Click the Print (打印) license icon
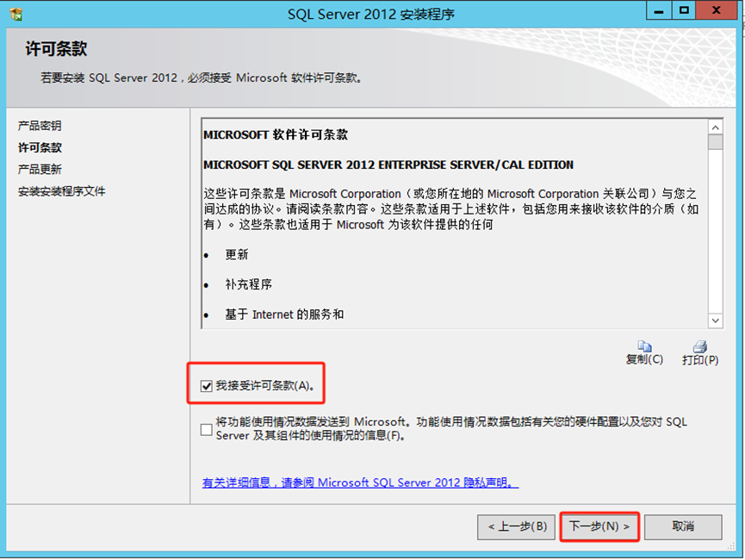 (x=700, y=346)
